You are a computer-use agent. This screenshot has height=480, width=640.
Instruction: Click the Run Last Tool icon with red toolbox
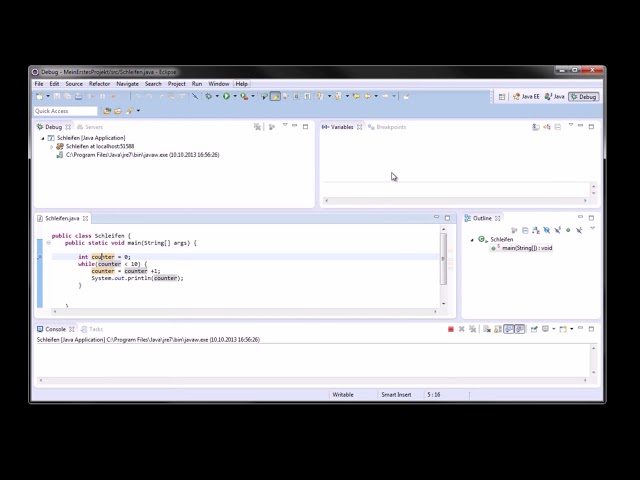point(244,96)
